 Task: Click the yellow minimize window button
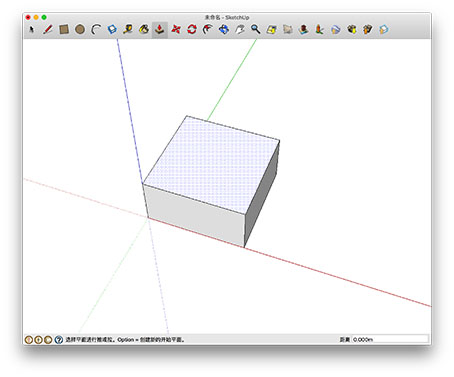tap(36, 17)
